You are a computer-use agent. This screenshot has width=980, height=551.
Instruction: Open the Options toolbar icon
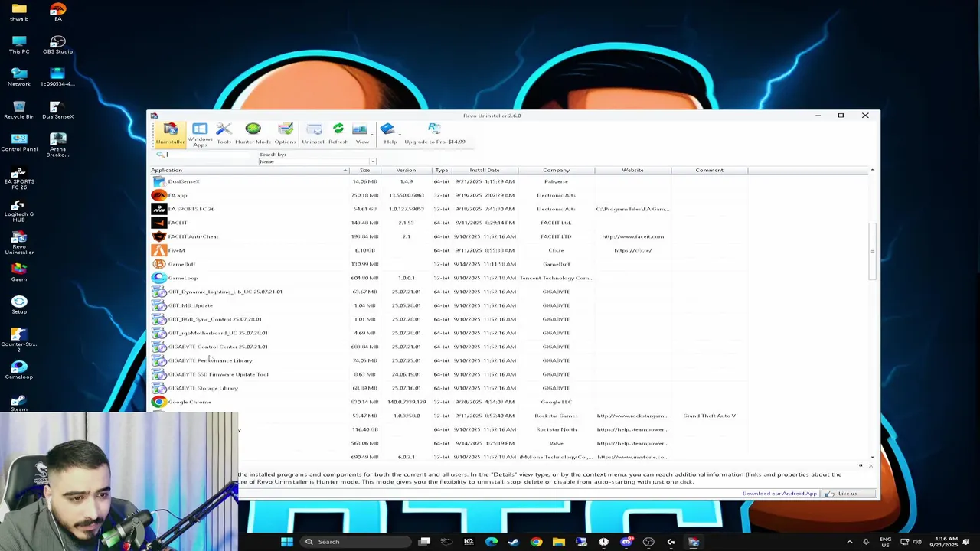[285, 133]
